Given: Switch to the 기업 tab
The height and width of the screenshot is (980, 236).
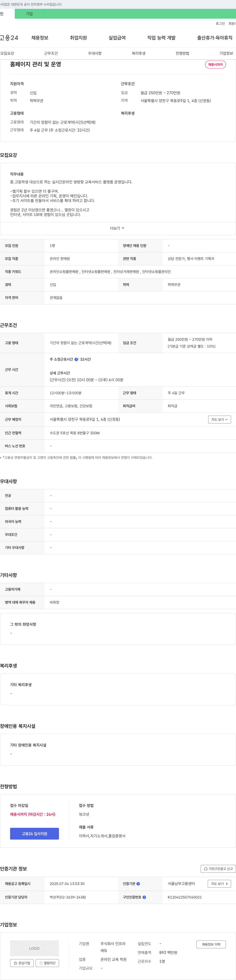Looking at the screenshot, I should point(29,14).
